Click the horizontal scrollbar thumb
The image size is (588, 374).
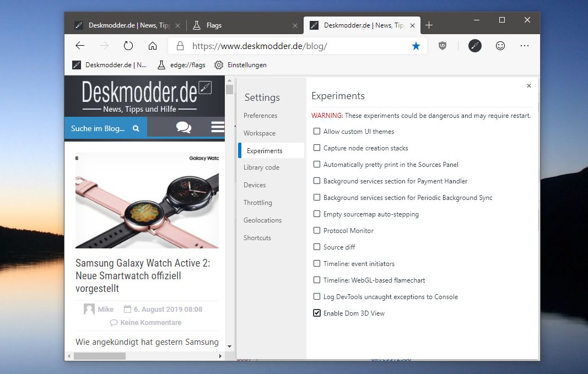point(100,356)
